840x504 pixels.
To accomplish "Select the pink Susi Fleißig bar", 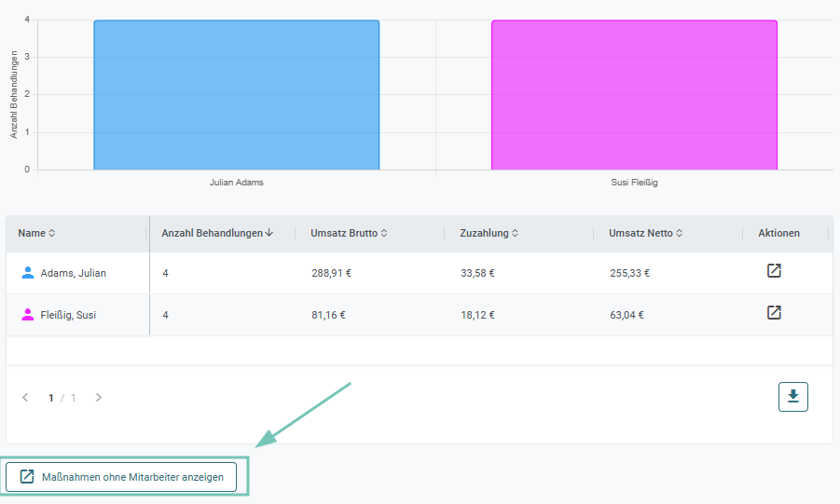I will 634,95.
